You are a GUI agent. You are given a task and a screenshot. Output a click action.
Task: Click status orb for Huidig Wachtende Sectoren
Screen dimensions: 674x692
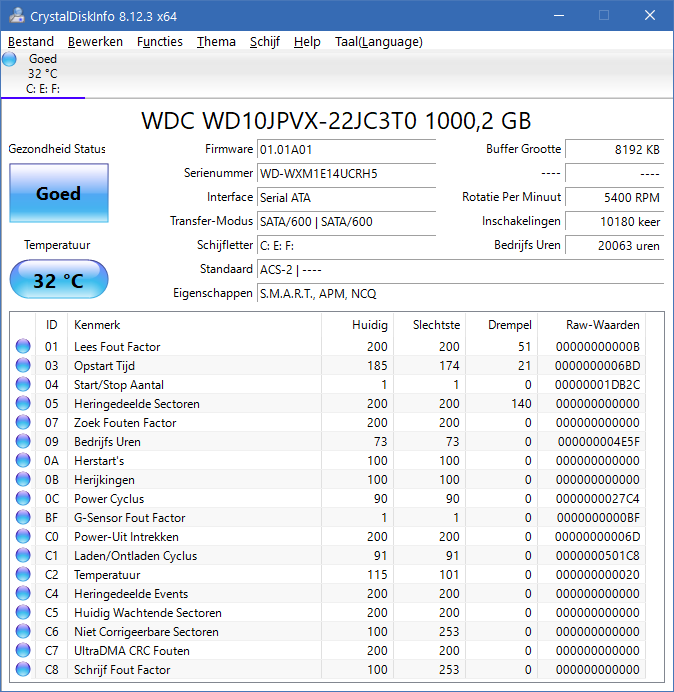(23, 612)
